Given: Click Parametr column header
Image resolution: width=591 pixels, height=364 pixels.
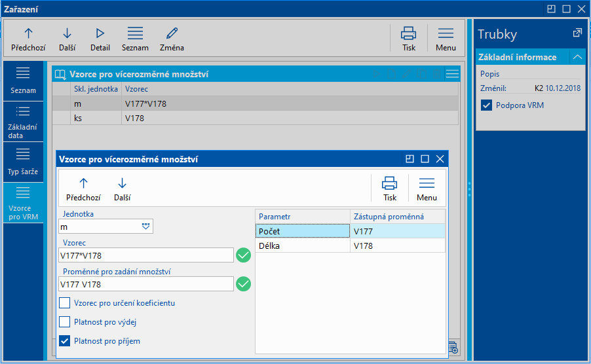Looking at the screenshot, I should pos(303,217).
